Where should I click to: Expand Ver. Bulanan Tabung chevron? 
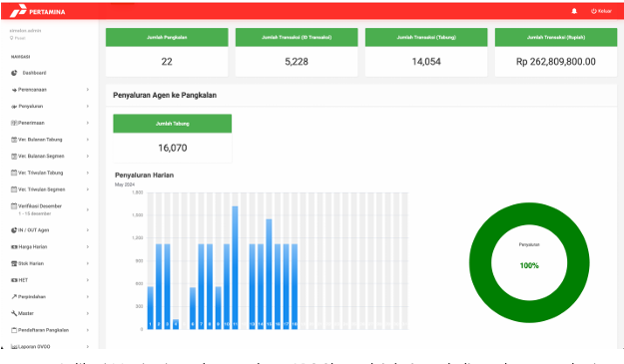(x=88, y=140)
